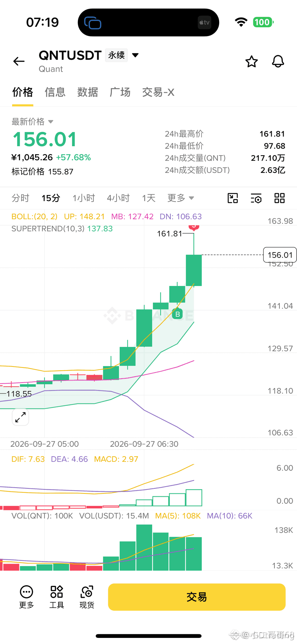The width and height of the screenshot is (297, 644).
Task: Open price alert bell icon
Action: click(x=278, y=61)
